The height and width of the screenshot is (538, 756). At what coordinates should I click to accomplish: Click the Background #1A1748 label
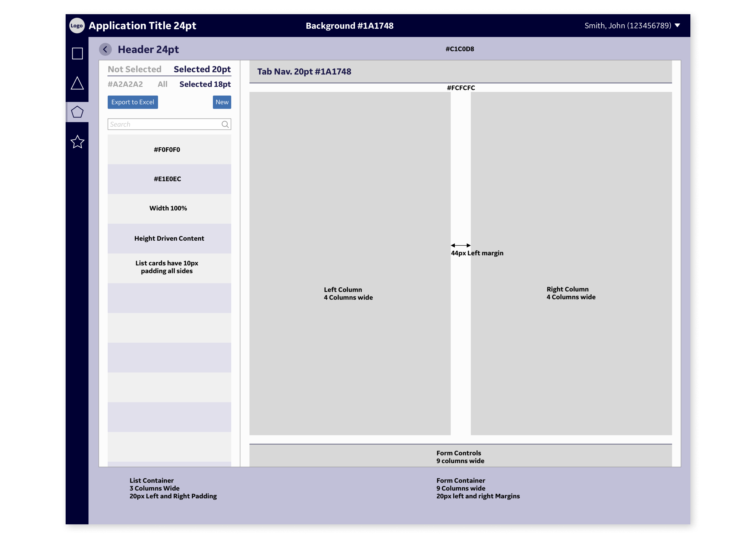pyautogui.click(x=350, y=26)
